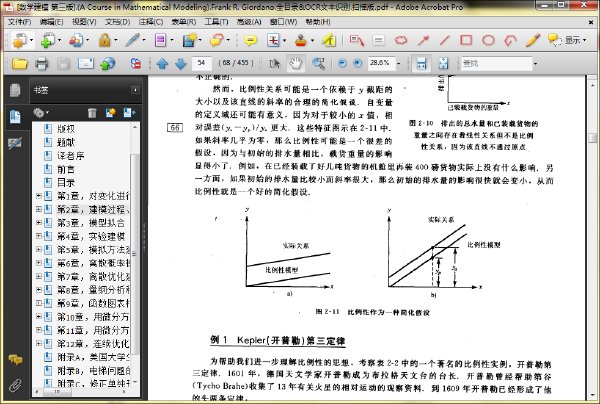Toggle scrolling page mode
Screen dimensions: 600x404
(421, 63)
